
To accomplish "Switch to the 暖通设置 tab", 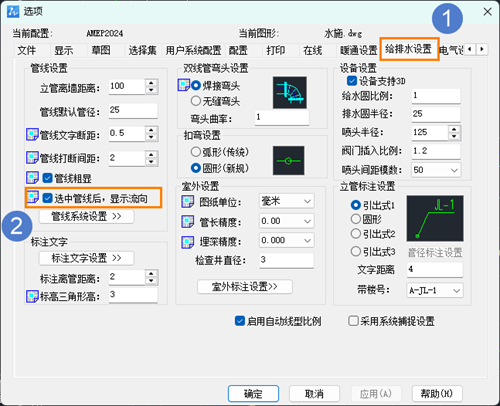I will 358,50.
